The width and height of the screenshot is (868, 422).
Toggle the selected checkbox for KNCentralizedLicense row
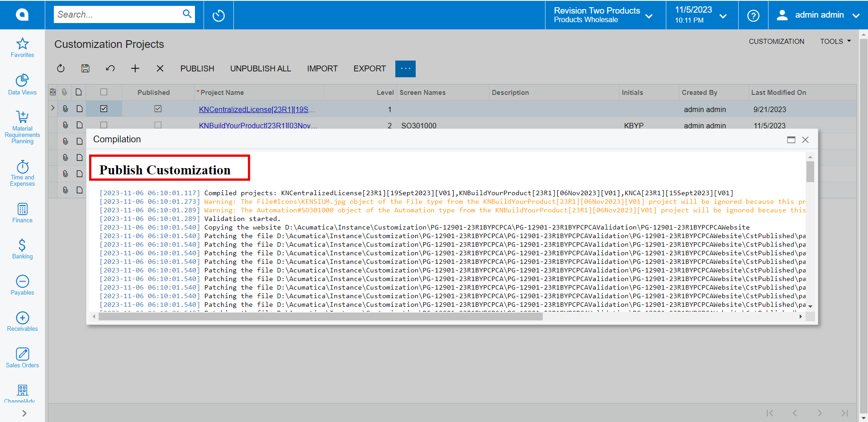pyautogui.click(x=104, y=109)
